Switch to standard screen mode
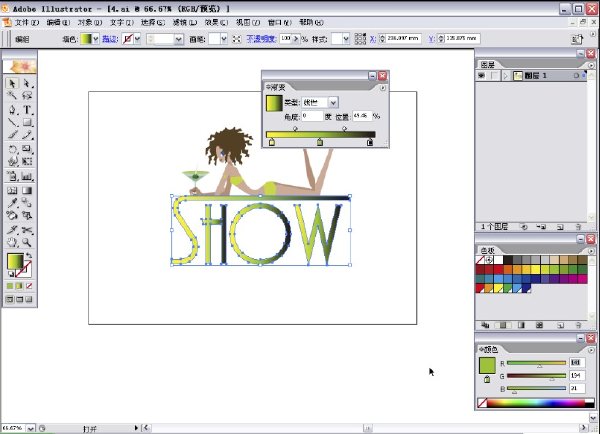The height and width of the screenshot is (434, 600). click(x=10, y=299)
